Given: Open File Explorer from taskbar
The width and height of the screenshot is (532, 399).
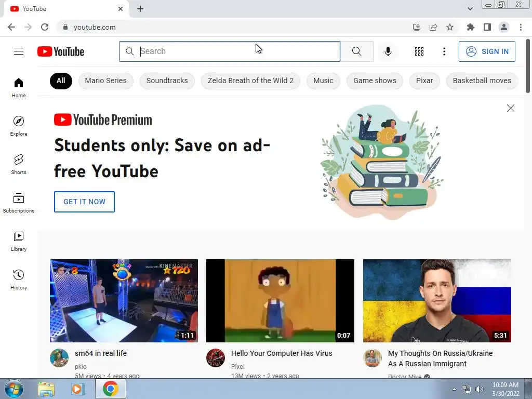Looking at the screenshot, I should (x=46, y=389).
